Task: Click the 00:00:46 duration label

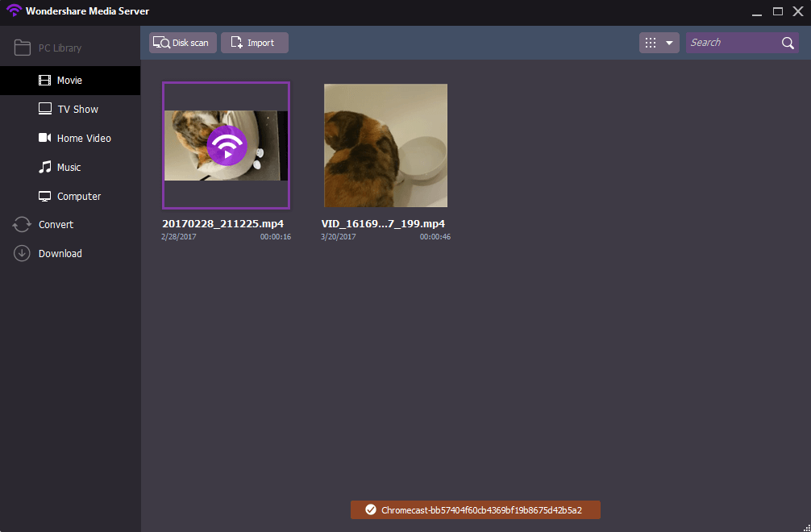Action: (435, 237)
